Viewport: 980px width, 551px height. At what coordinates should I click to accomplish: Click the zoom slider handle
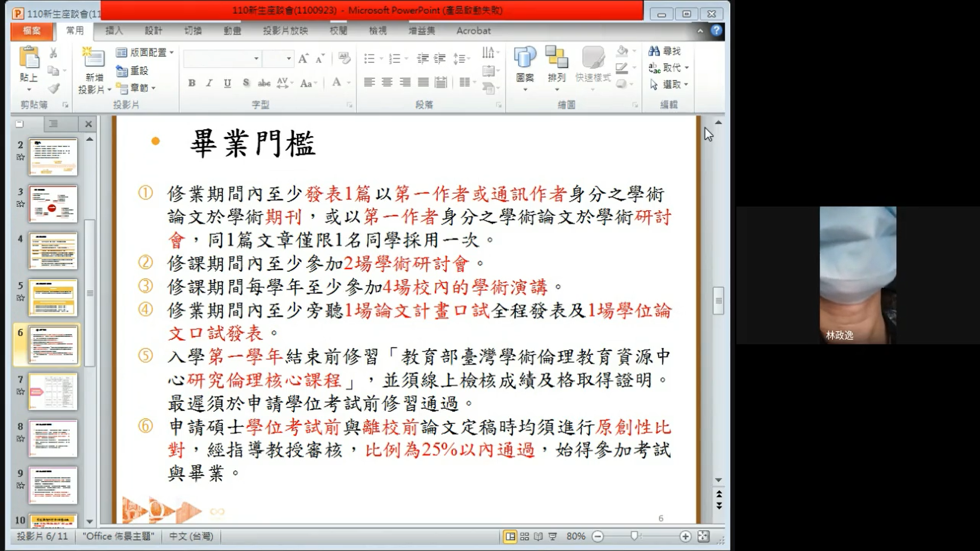pos(634,536)
